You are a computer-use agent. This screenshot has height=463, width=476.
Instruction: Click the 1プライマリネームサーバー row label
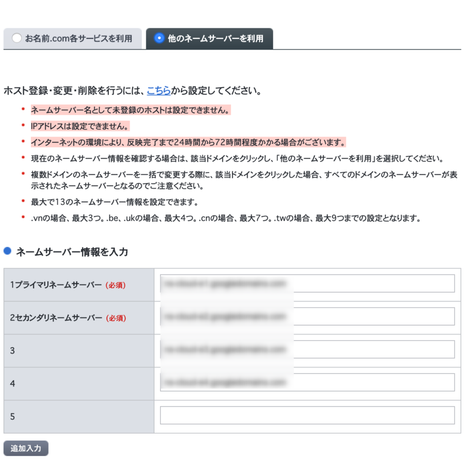tap(56, 285)
